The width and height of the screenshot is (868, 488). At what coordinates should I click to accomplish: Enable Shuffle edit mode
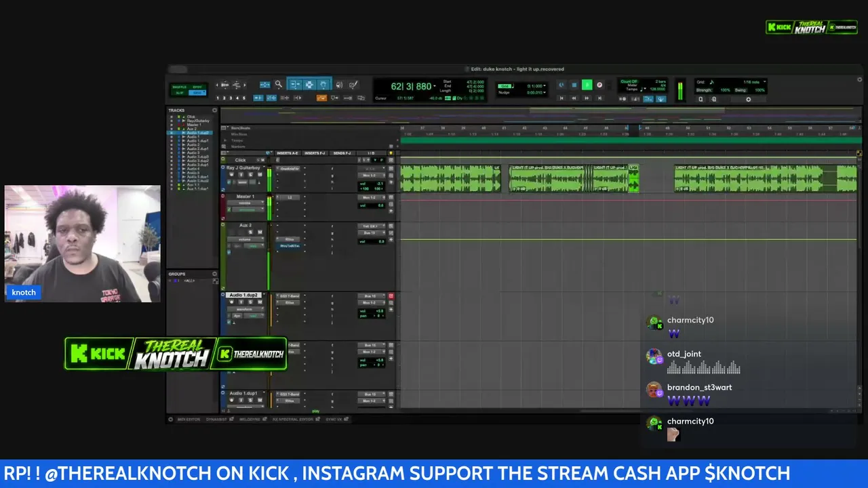pos(179,87)
